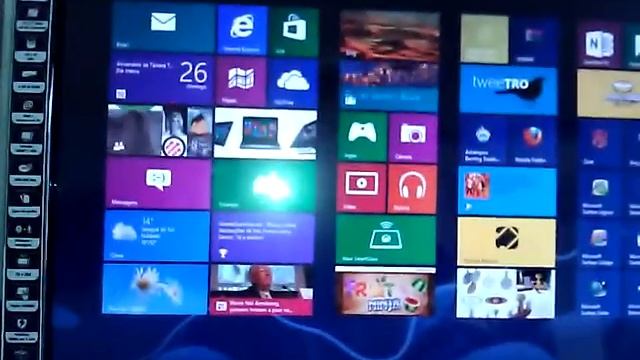Open the Desktop tile with the daisy picture
The width and height of the screenshot is (640, 360).
[x=155, y=289]
